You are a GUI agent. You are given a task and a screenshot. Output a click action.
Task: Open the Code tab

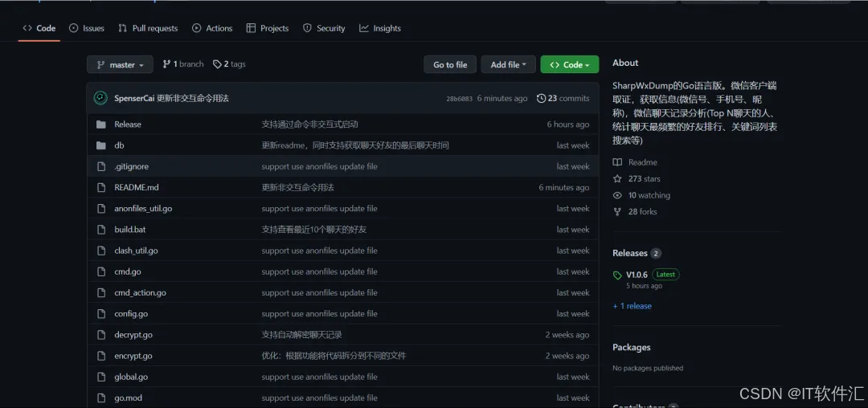39,28
